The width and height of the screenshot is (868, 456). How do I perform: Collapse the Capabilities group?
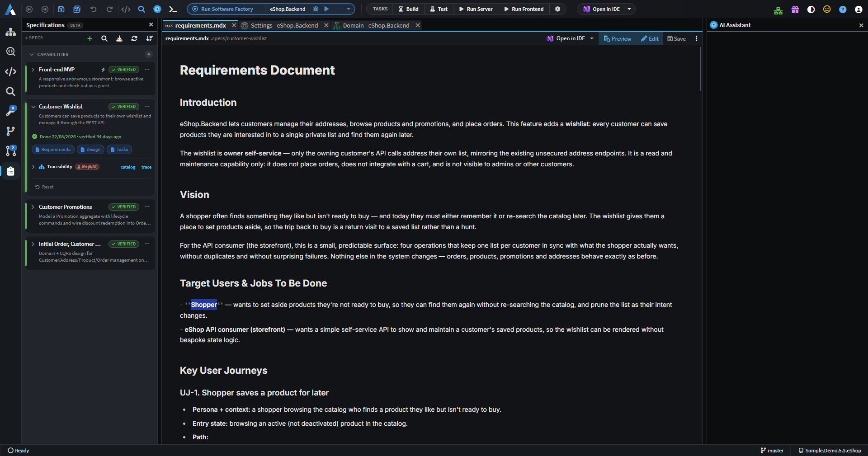tap(32, 54)
